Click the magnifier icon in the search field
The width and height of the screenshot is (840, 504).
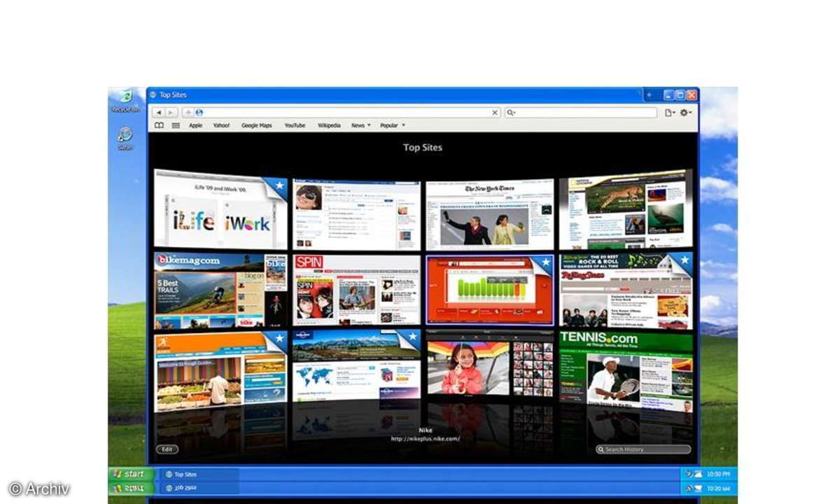pos(510,112)
